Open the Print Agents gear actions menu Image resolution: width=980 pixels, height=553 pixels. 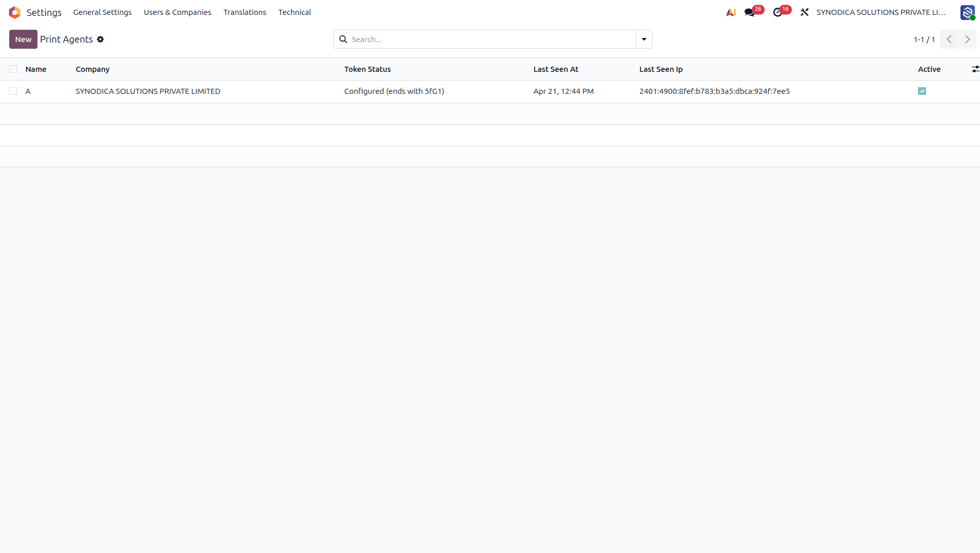pos(101,39)
